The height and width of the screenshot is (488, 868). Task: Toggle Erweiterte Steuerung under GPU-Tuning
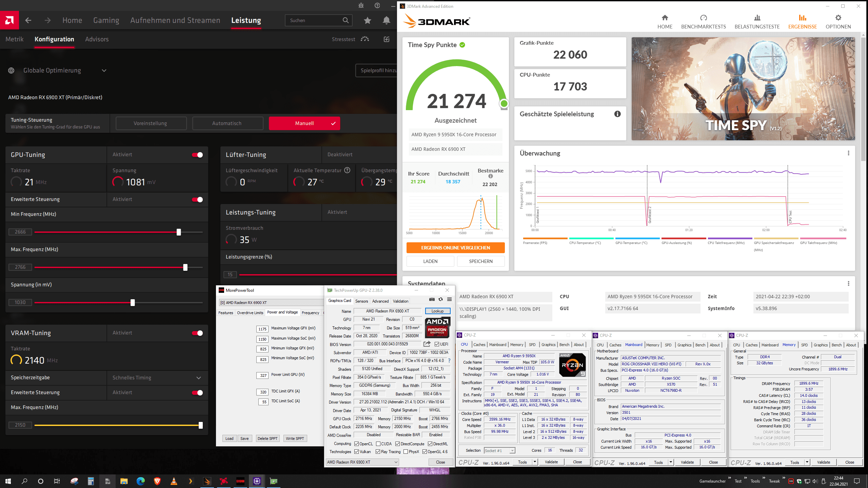[x=197, y=200]
